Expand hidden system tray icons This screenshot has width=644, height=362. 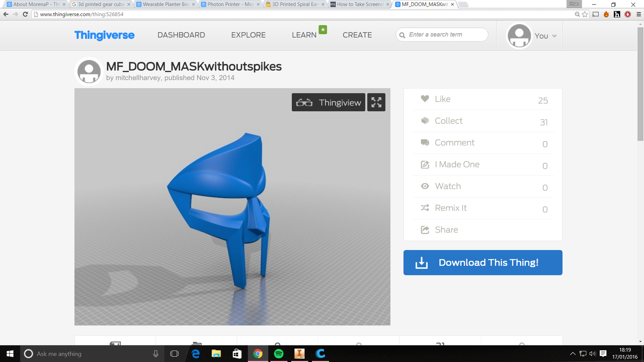pos(573,354)
